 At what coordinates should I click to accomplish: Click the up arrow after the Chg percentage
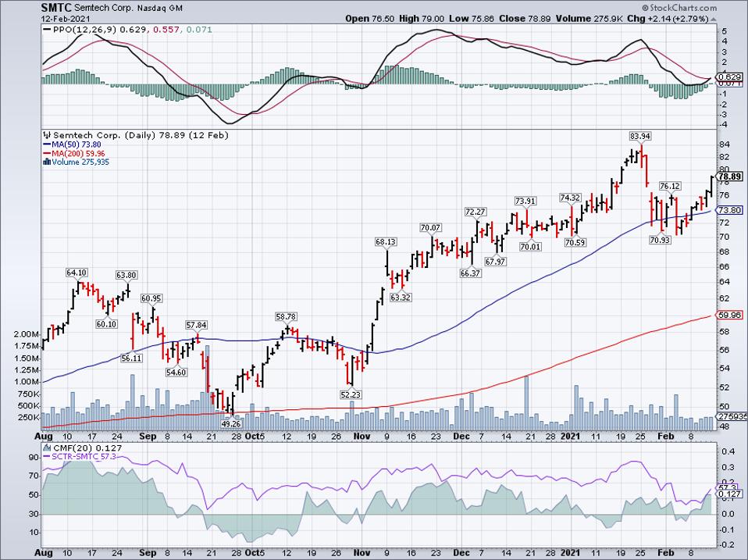point(713,19)
